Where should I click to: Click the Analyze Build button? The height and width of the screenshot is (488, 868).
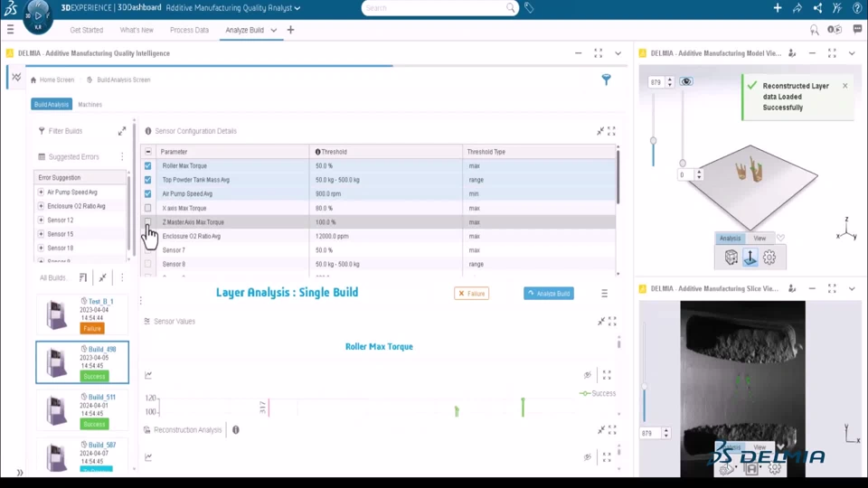tap(549, 293)
